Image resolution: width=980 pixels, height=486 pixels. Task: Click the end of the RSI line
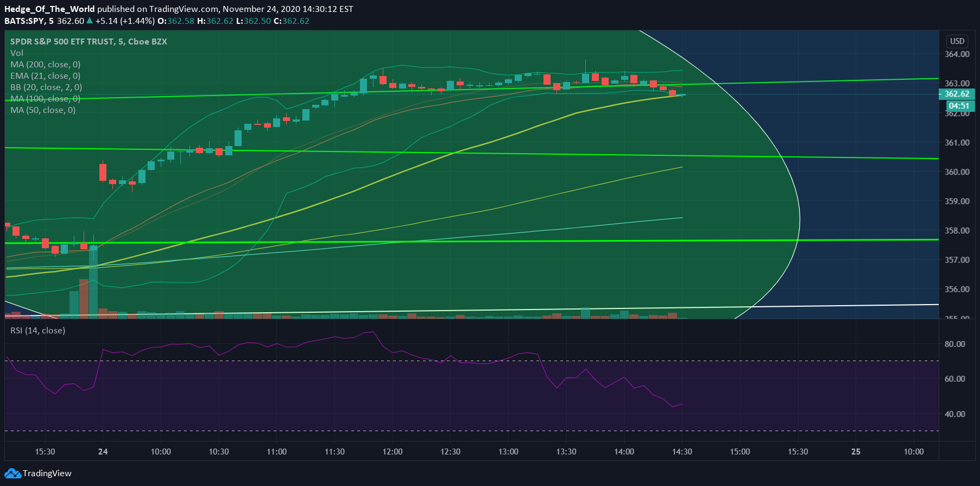tap(682, 403)
